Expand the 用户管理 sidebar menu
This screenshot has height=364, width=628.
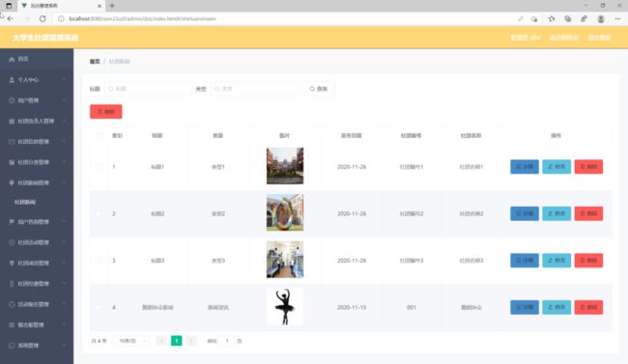[37, 100]
